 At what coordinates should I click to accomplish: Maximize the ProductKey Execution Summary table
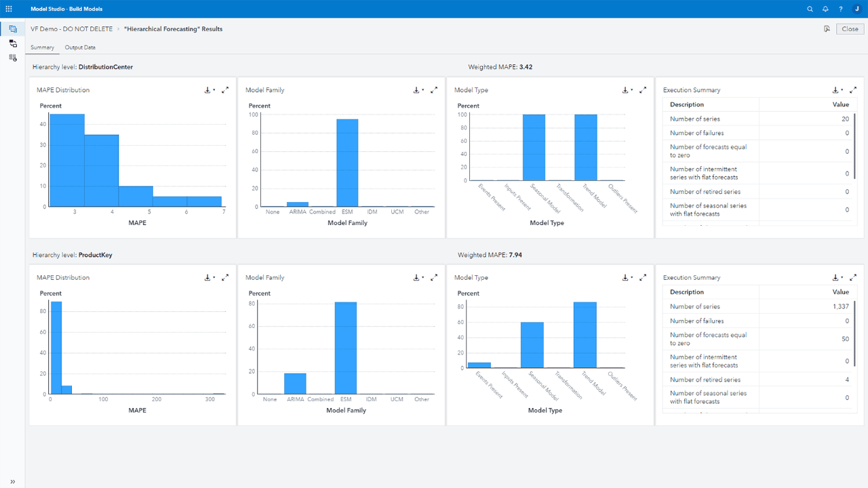click(853, 277)
